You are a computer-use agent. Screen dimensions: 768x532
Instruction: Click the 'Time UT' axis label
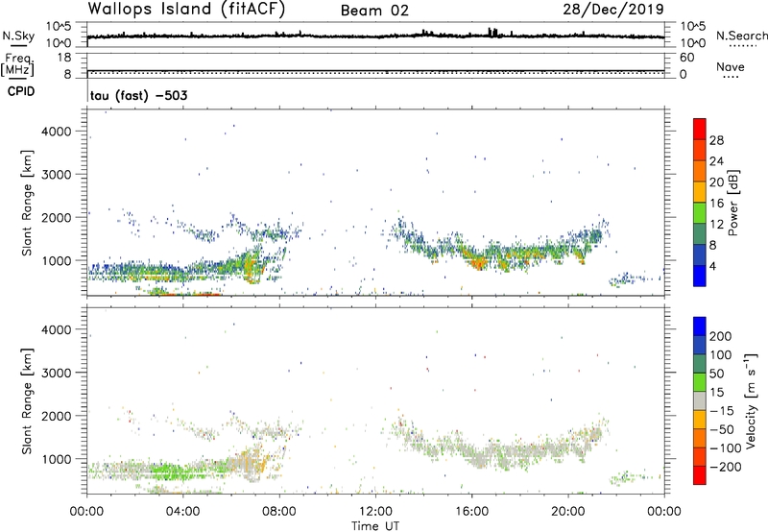[375, 526]
